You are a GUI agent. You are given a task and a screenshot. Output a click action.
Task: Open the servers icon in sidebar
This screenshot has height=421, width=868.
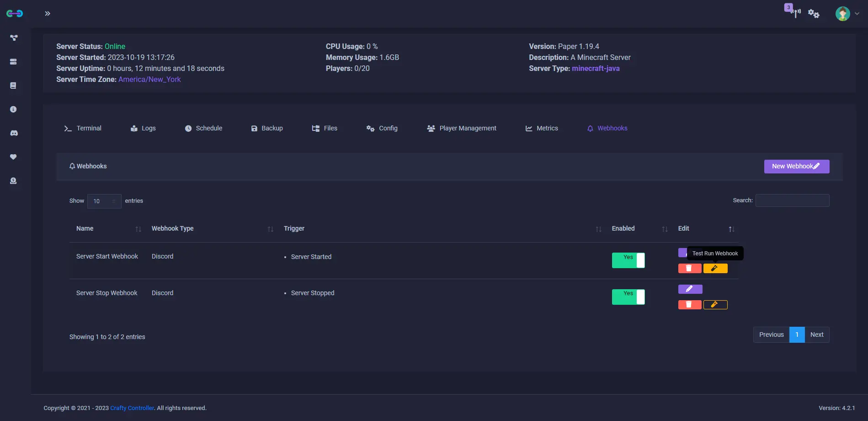click(x=13, y=62)
